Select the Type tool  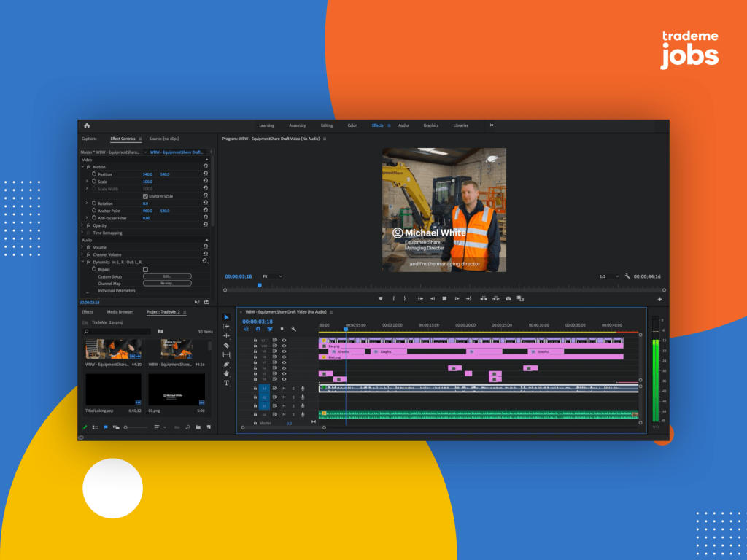pyautogui.click(x=226, y=383)
